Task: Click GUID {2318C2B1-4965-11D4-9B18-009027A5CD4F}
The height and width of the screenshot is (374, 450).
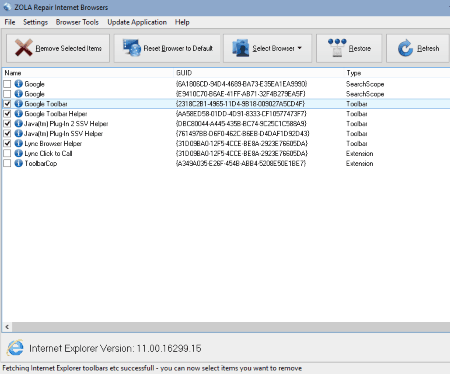Action: point(240,104)
